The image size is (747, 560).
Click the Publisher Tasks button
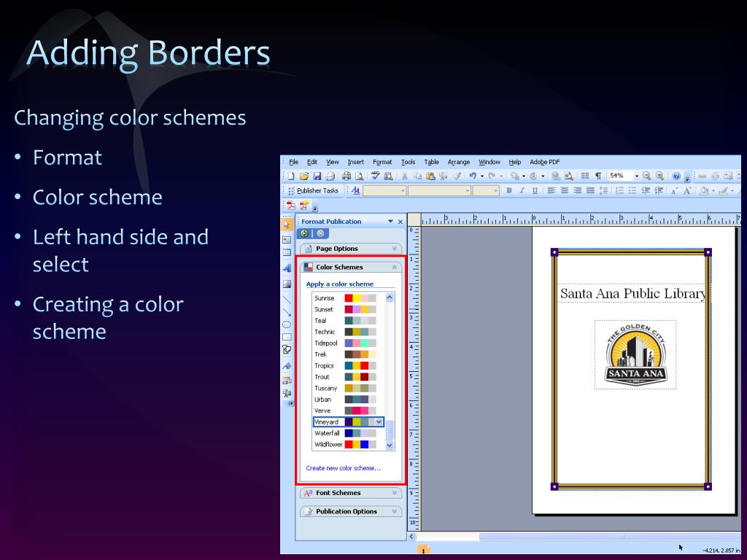point(313,190)
